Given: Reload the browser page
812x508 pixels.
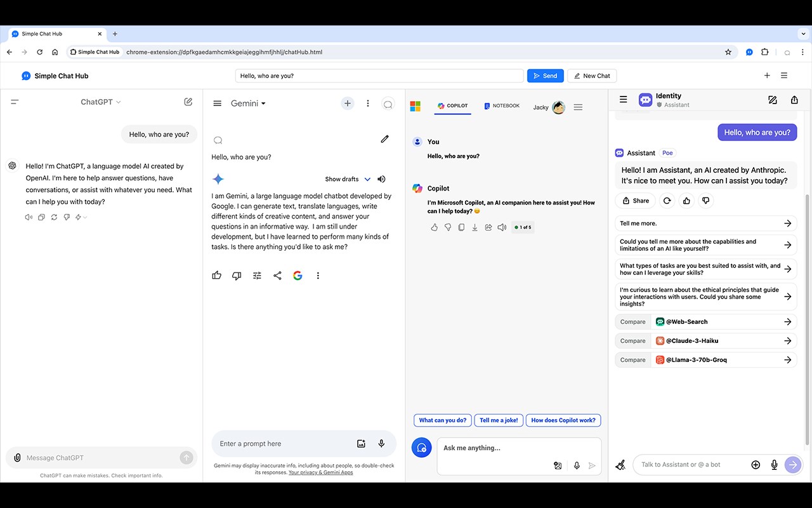Looking at the screenshot, I should coord(39,52).
